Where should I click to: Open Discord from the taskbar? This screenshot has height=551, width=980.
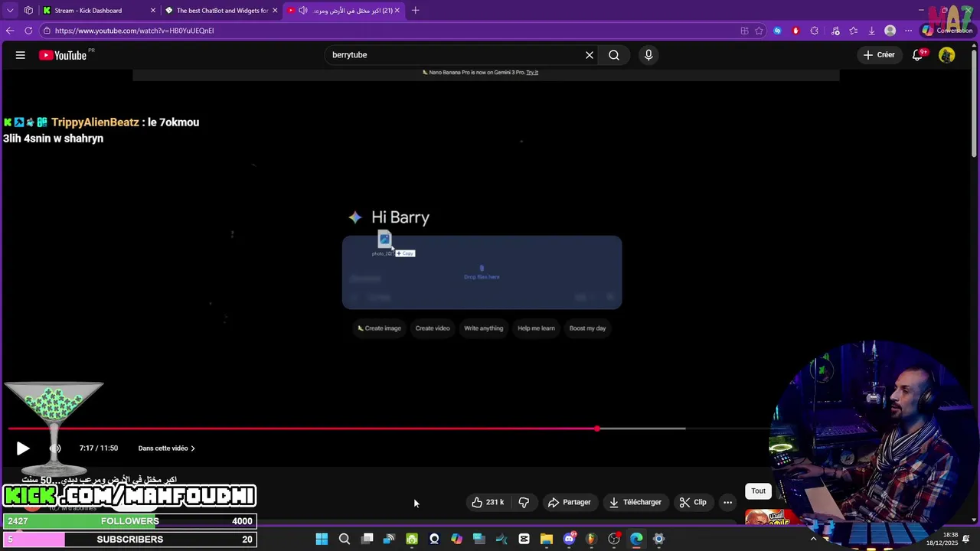tap(569, 539)
